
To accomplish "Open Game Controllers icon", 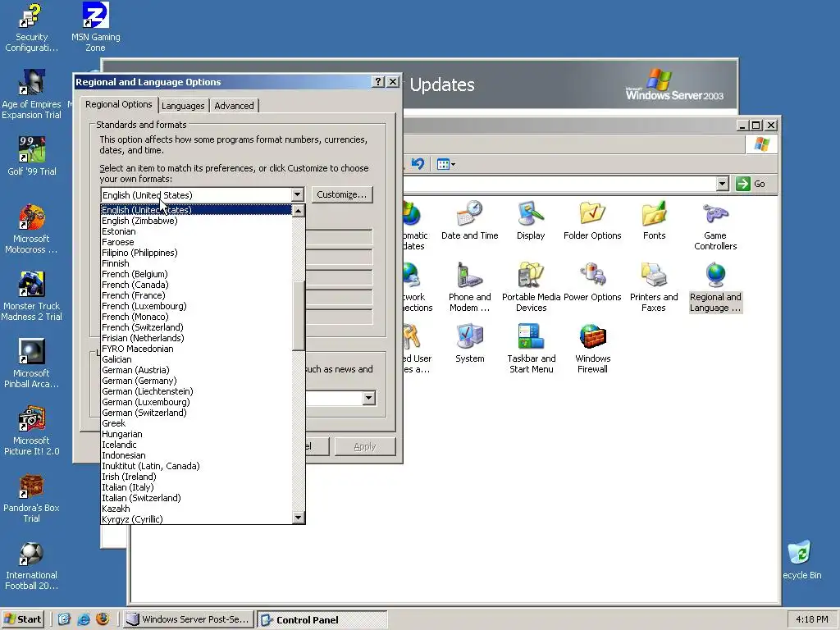I will (x=715, y=226).
